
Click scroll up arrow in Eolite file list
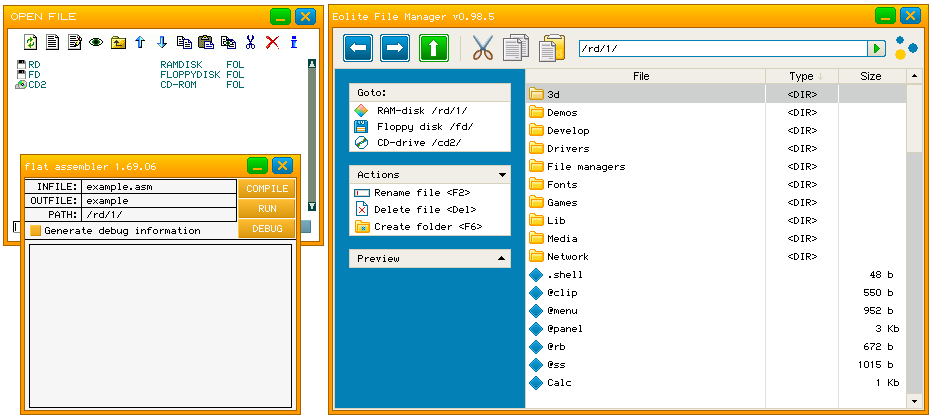point(914,76)
